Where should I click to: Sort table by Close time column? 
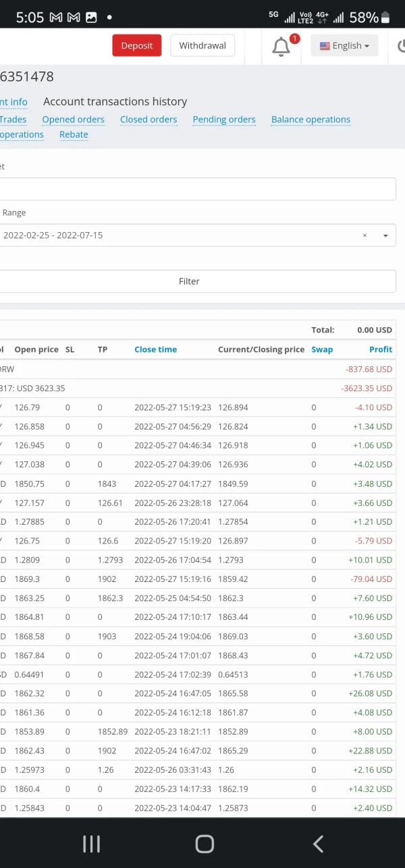click(155, 349)
